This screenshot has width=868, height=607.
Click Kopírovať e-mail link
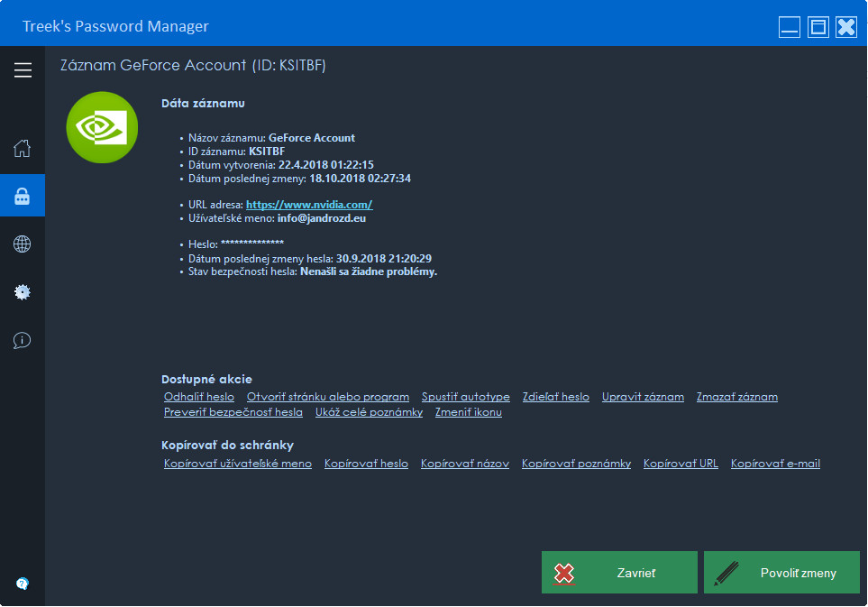775,464
